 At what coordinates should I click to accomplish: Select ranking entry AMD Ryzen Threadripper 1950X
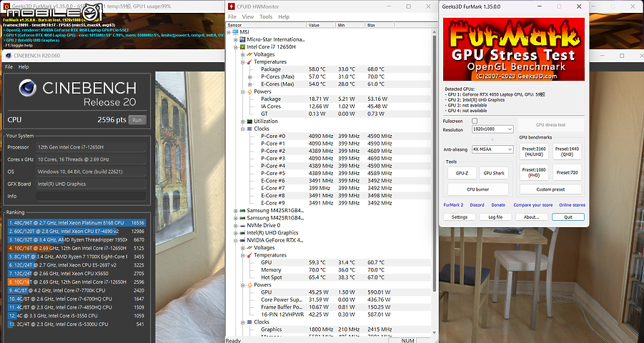76,239
